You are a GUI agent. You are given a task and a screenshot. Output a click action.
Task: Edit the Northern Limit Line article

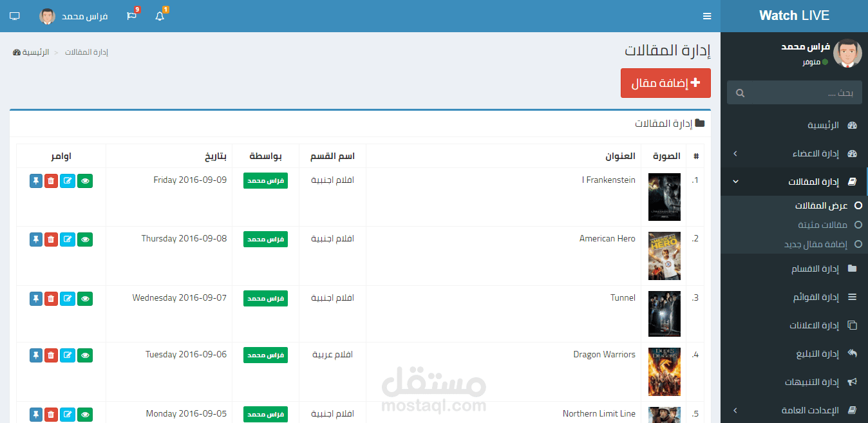click(68, 415)
